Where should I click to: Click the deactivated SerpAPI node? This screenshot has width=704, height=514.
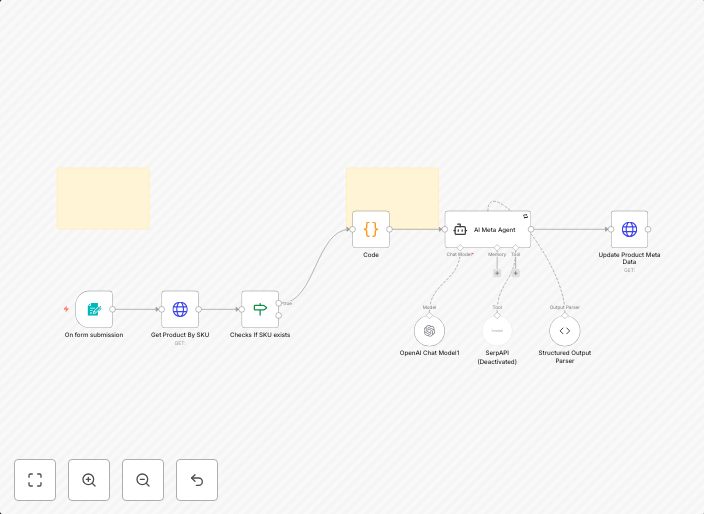tap(497, 331)
